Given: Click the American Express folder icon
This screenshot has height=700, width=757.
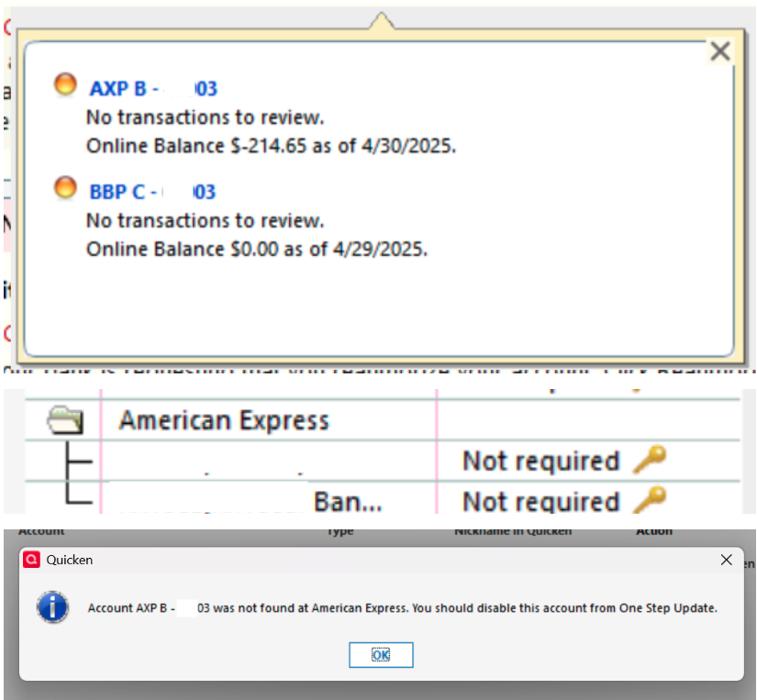Looking at the screenshot, I should point(65,419).
